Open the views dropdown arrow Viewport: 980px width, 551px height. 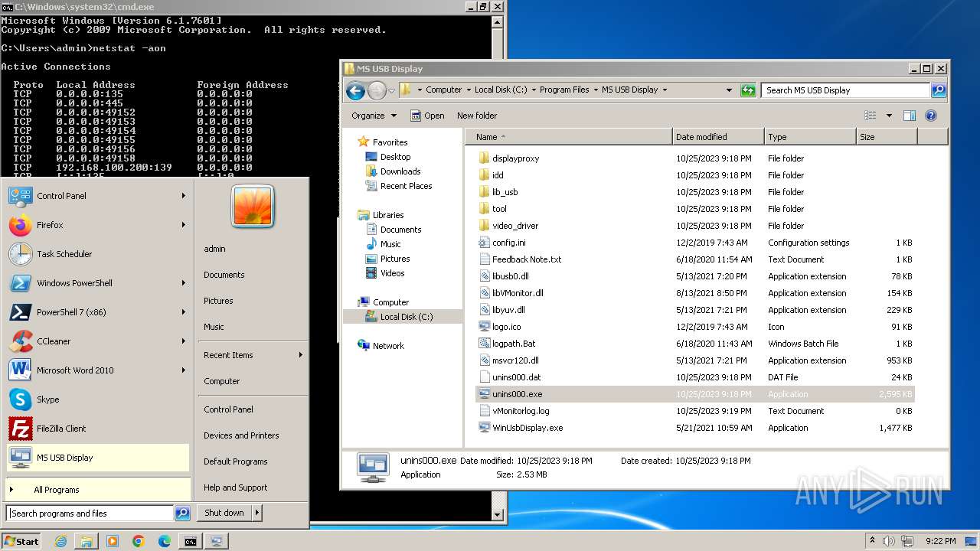(889, 116)
